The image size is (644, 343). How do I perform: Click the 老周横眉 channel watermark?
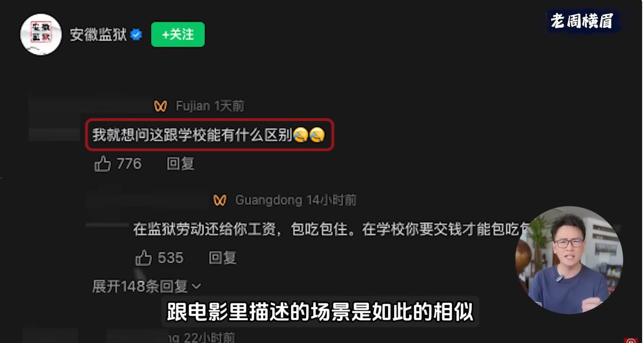(582, 21)
